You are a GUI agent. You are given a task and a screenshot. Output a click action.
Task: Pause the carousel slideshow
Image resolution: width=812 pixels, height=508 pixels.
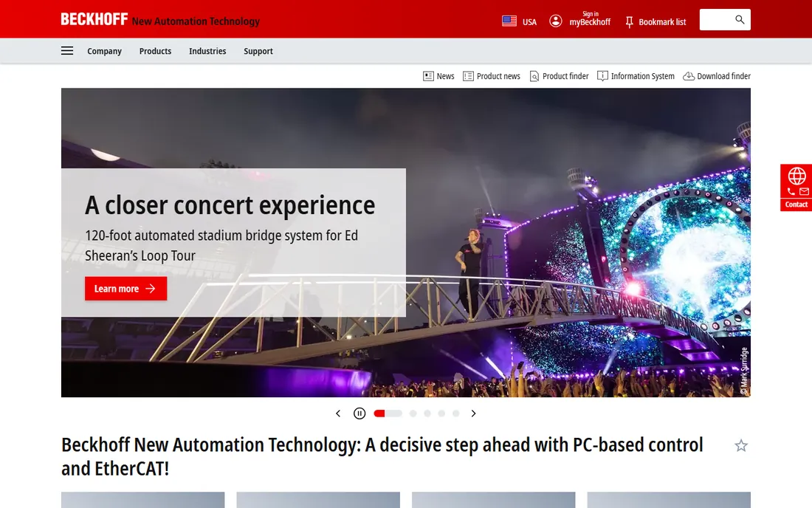pos(359,413)
